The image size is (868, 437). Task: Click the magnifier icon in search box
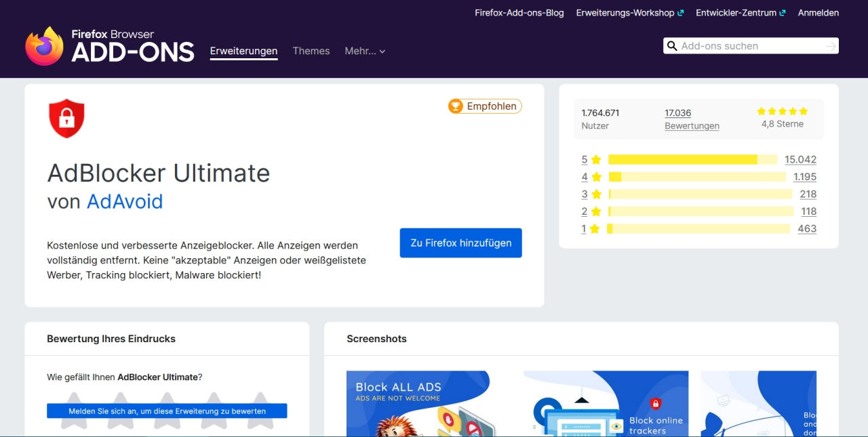coord(672,46)
